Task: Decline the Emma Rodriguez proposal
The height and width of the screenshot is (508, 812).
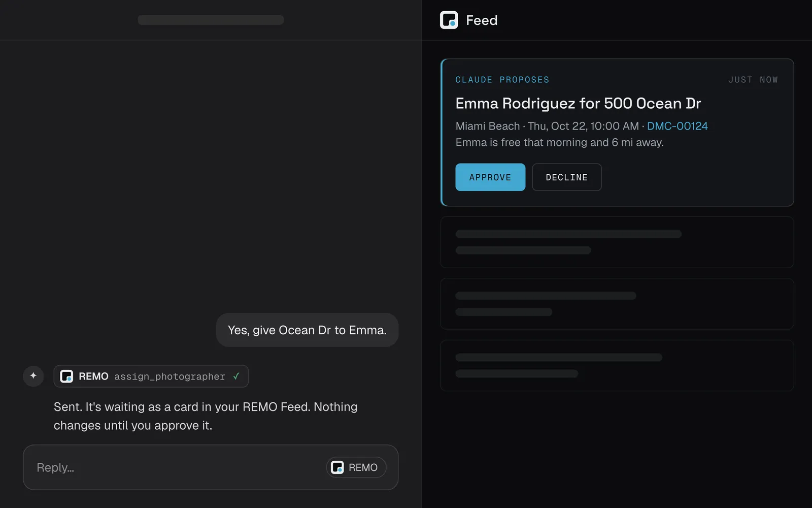Action: coord(567,177)
